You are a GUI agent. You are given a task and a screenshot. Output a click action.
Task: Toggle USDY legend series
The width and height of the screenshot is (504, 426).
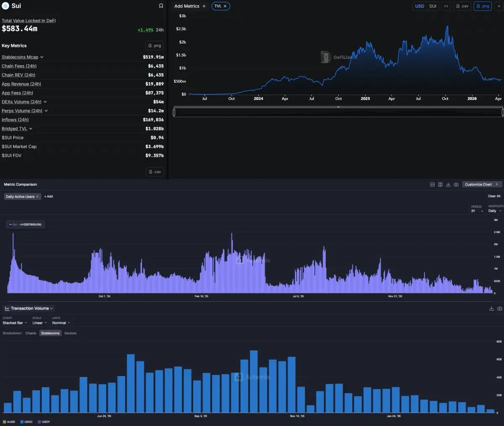pyautogui.click(x=44, y=422)
